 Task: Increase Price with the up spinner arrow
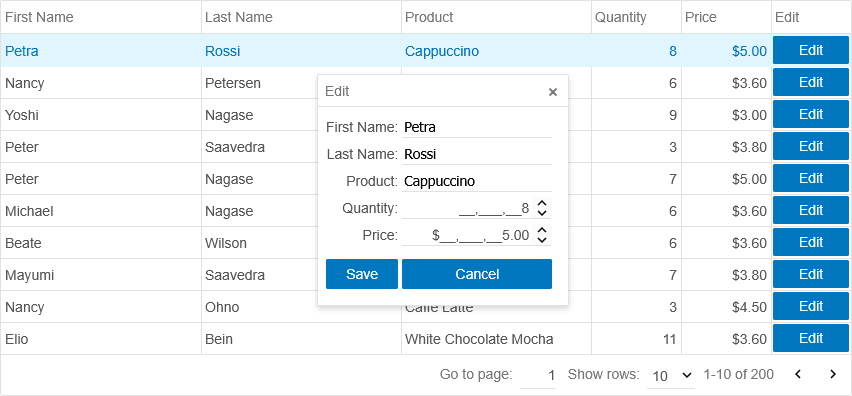click(x=542, y=230)
